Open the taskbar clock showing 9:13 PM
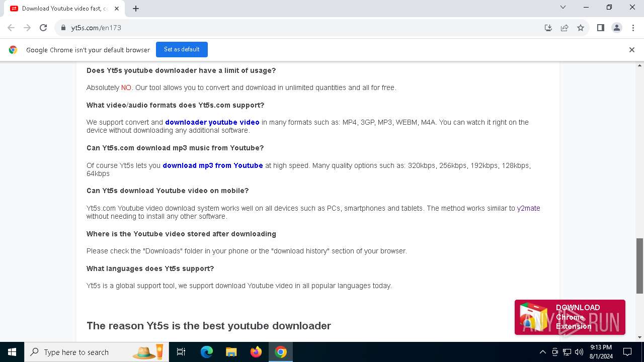Viewport: 644px width, 362px height. 601,352
